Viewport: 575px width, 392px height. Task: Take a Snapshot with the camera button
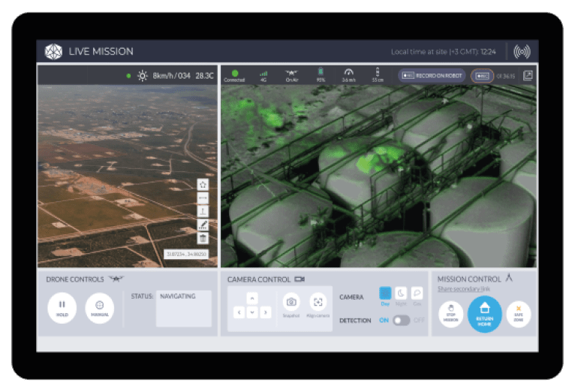point(291,302)
